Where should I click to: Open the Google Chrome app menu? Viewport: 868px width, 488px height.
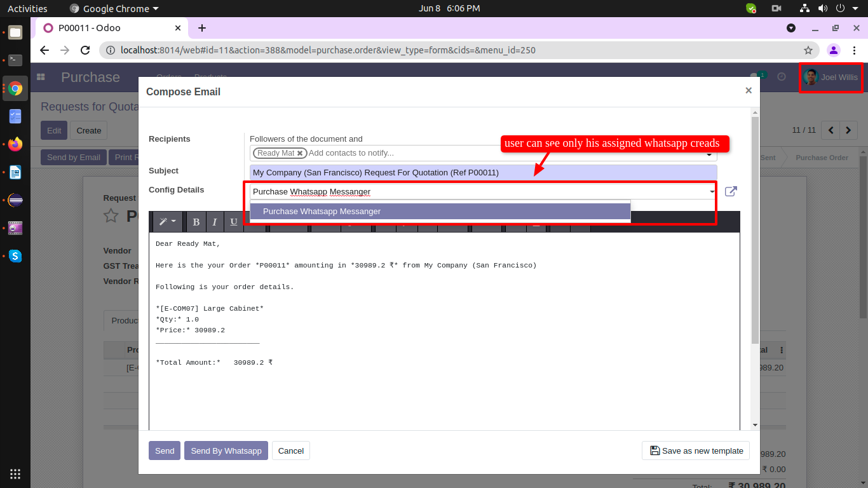click(x=114, y=8)
